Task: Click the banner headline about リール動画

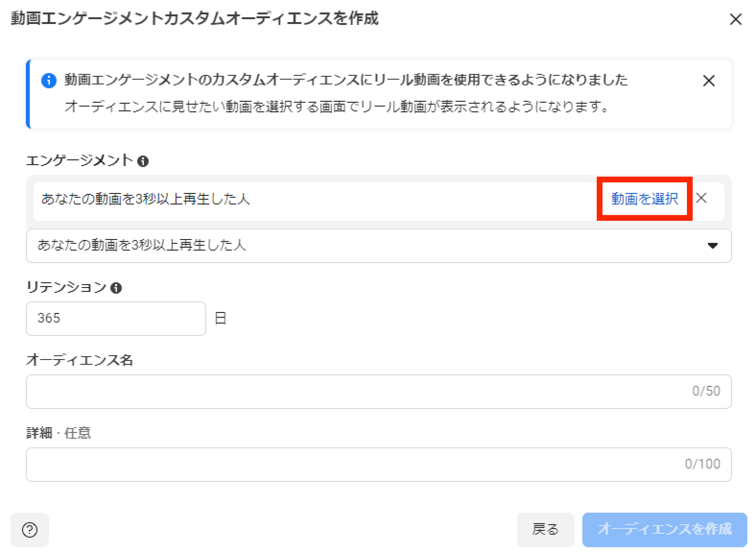Action: pos(345,80)
